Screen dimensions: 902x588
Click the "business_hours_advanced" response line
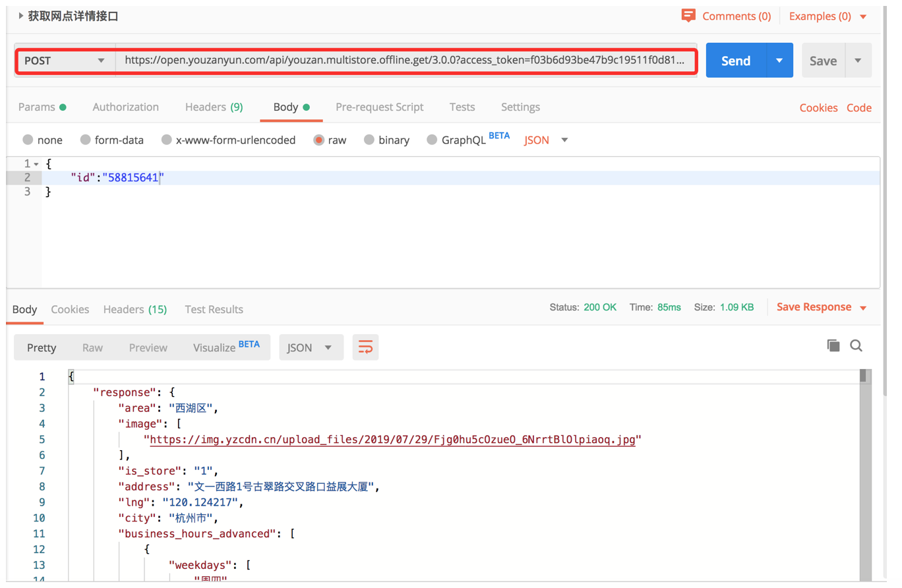(x=206, y=534)
